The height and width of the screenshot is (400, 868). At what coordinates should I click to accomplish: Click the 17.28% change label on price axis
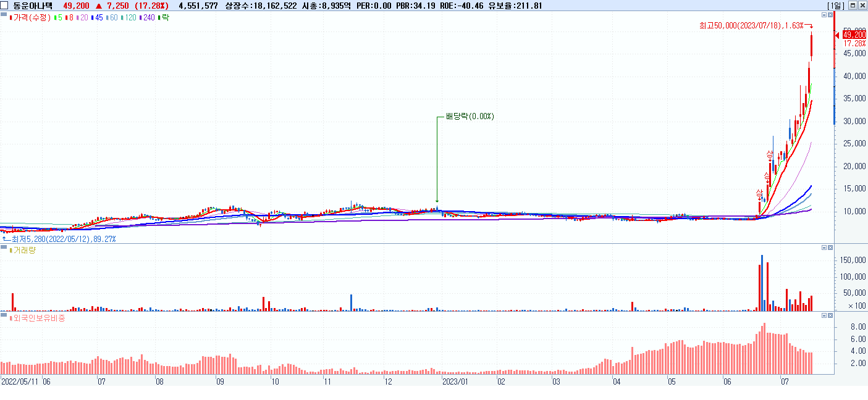coord(854,44)
